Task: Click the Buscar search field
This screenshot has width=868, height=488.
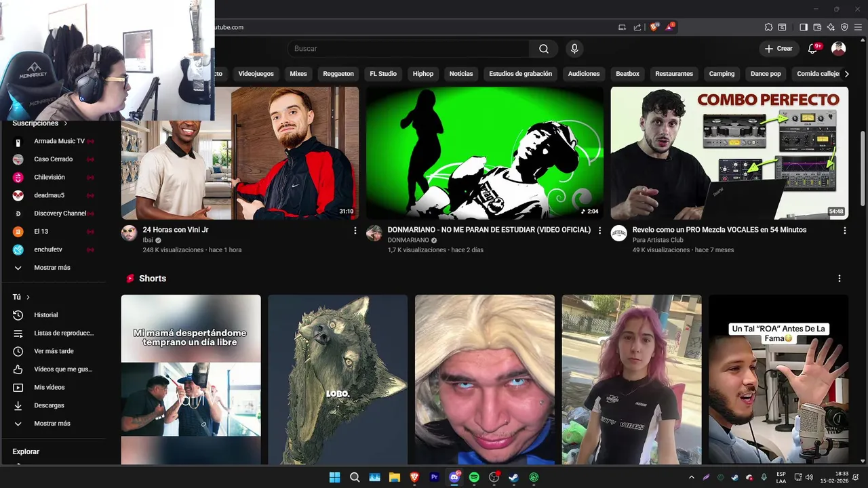Action: pos(408,49)
